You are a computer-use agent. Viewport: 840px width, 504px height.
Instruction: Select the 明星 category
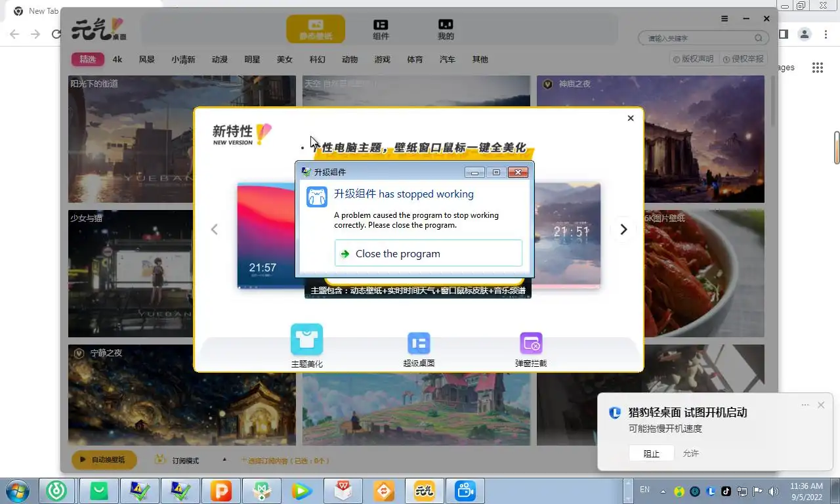252,60
